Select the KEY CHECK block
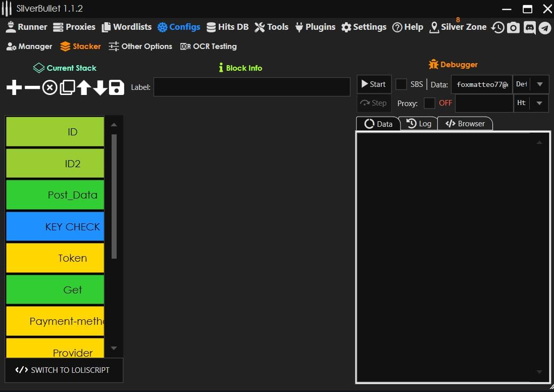This screenshot has height=392, width=554. (55, 227)
